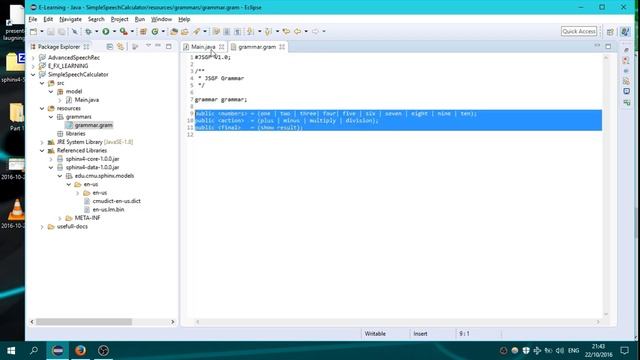This screenshot has width=640, height=360.
Task: Click the Open Task folder icon
Action: (x=185, y=31)
